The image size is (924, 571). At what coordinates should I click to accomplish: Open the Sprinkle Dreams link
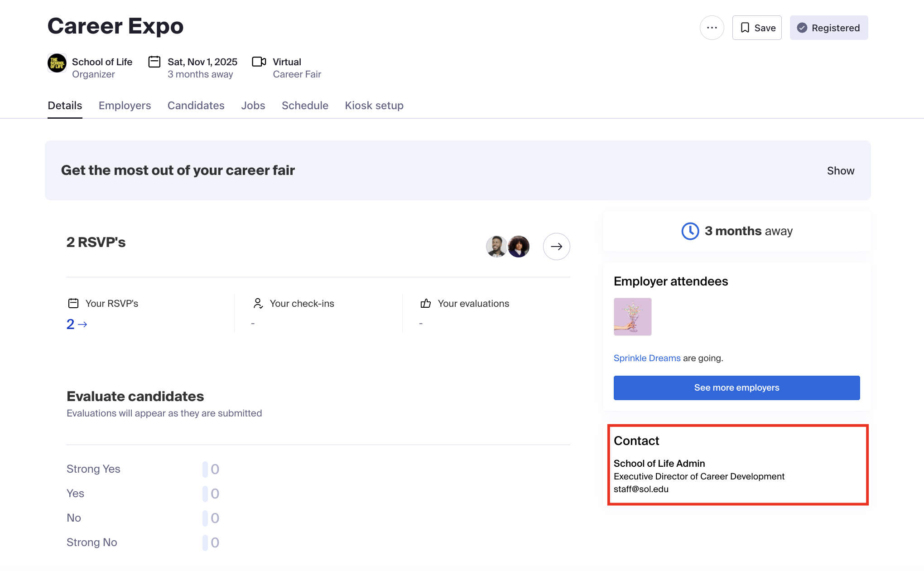coord(647,358)
